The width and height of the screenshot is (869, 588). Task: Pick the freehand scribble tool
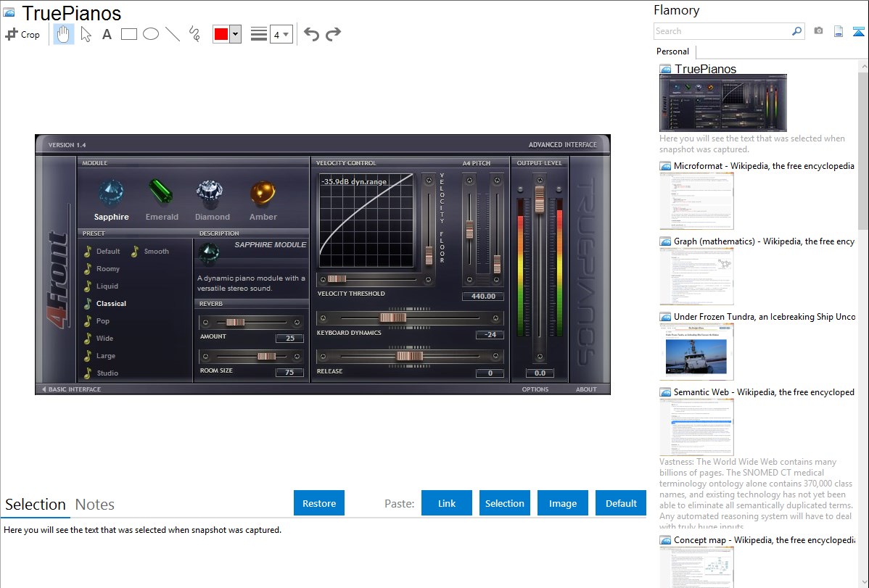pos(194,34)
